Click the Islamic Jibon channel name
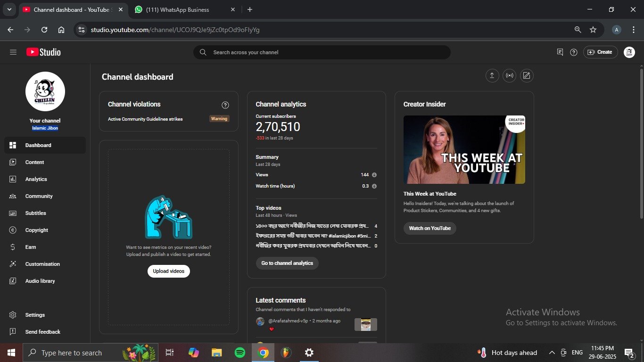Viewport: 644px width, 362px height. click(45, 128)
